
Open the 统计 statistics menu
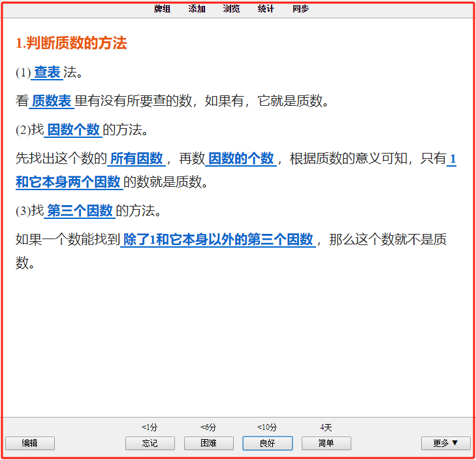(x=266, y=8)
